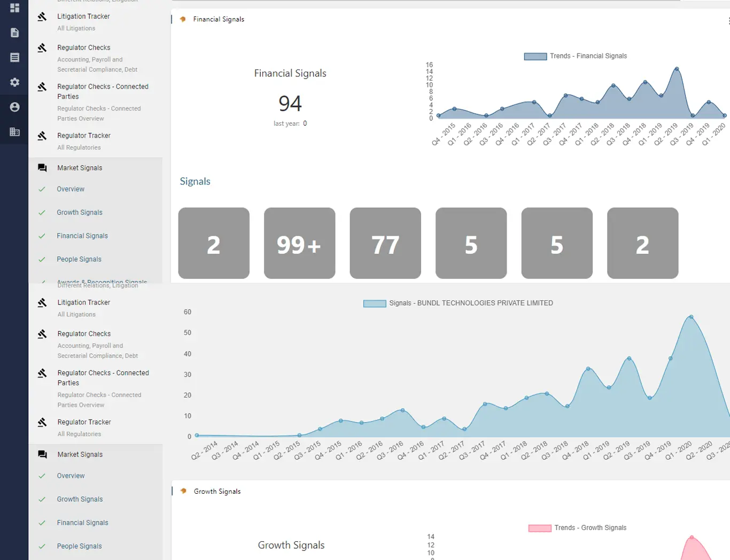This screenshot has width=730, height=560.
Task: Click the blue 'Signals' section heading
Action: [x=195, y=182]
